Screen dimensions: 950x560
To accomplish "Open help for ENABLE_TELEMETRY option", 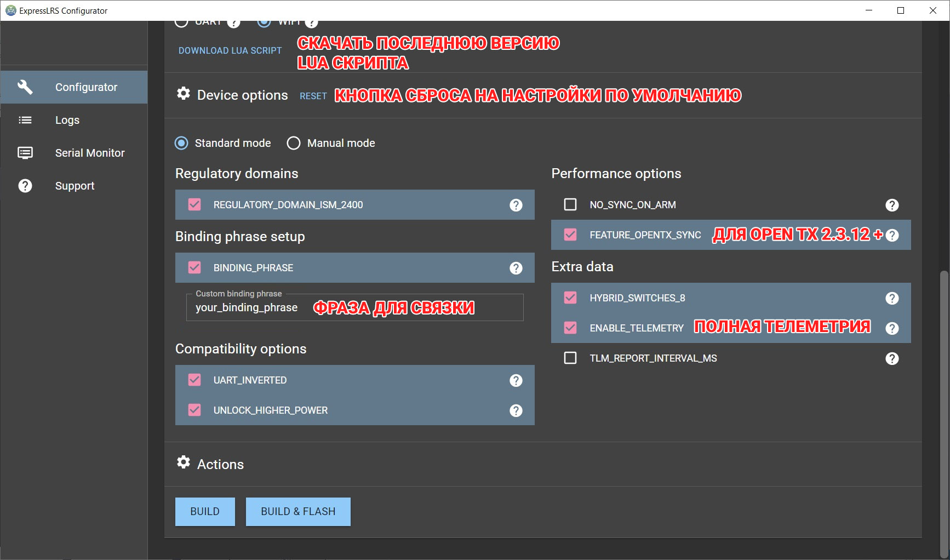I will 892,328.
